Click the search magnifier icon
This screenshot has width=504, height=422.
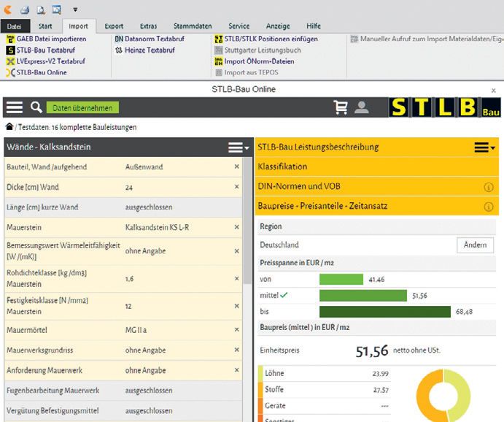tap(36, 107)
